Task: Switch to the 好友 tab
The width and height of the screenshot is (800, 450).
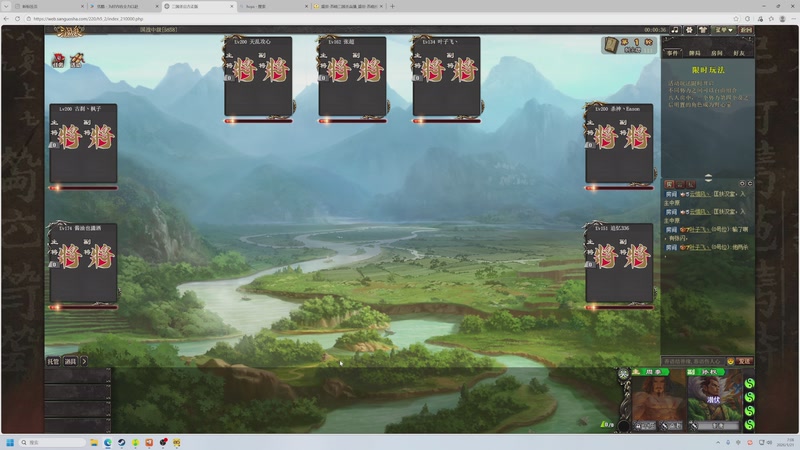Action: click(739, 53)
